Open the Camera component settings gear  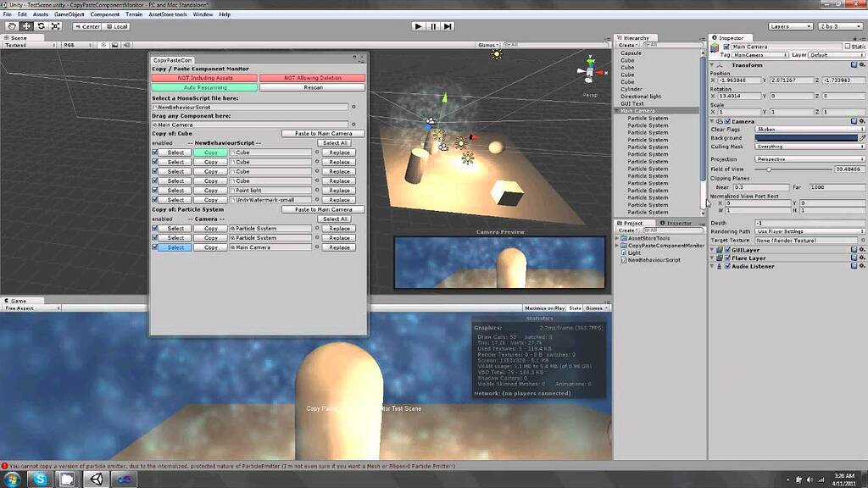(x=861, y=120)
